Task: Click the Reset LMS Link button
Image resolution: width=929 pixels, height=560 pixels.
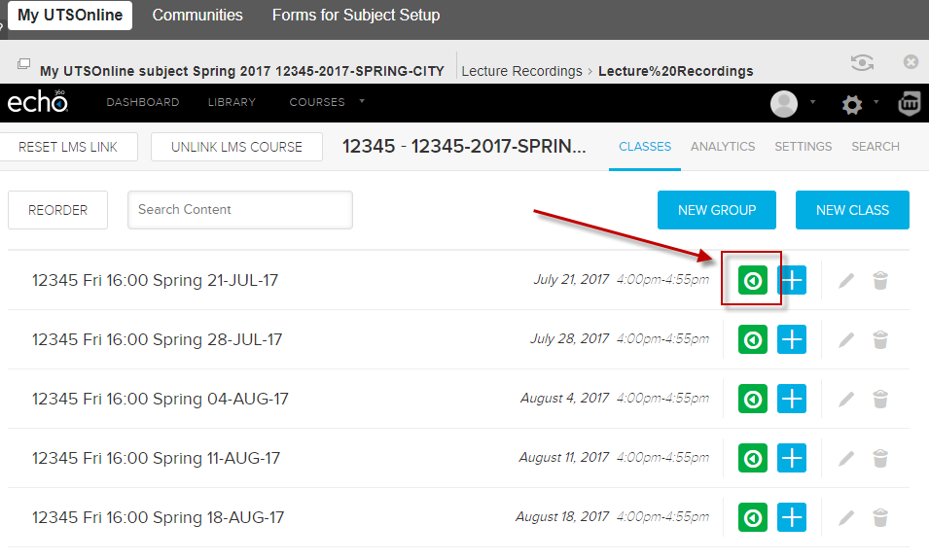Action: tap(68, 147)
